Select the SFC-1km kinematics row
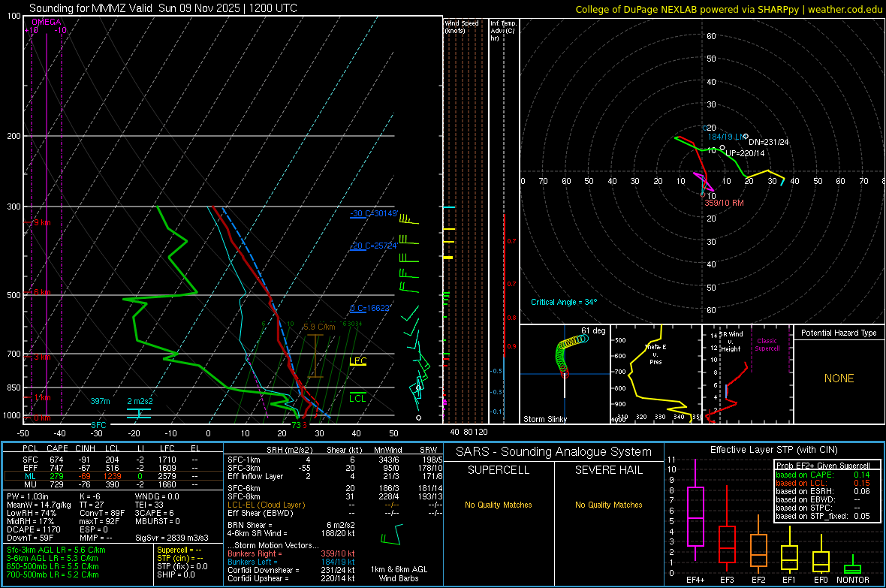 click(335, 460)
